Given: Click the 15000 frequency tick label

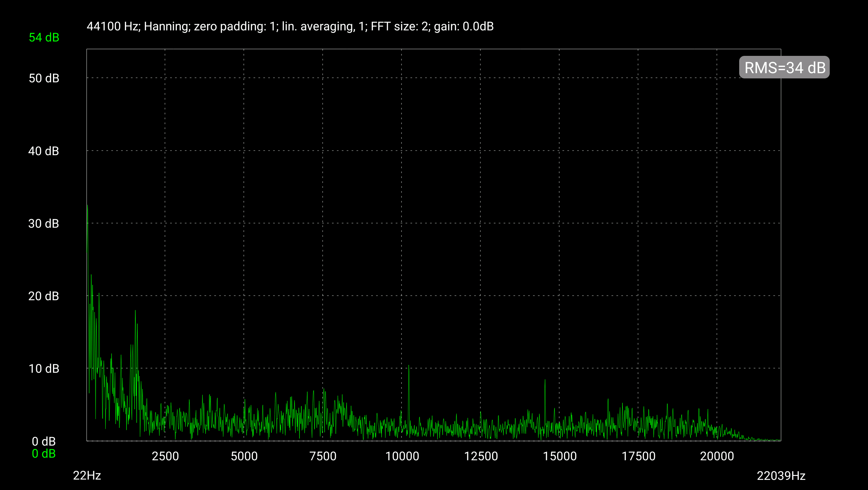Looking at the screenshot, I should (560, 456).
